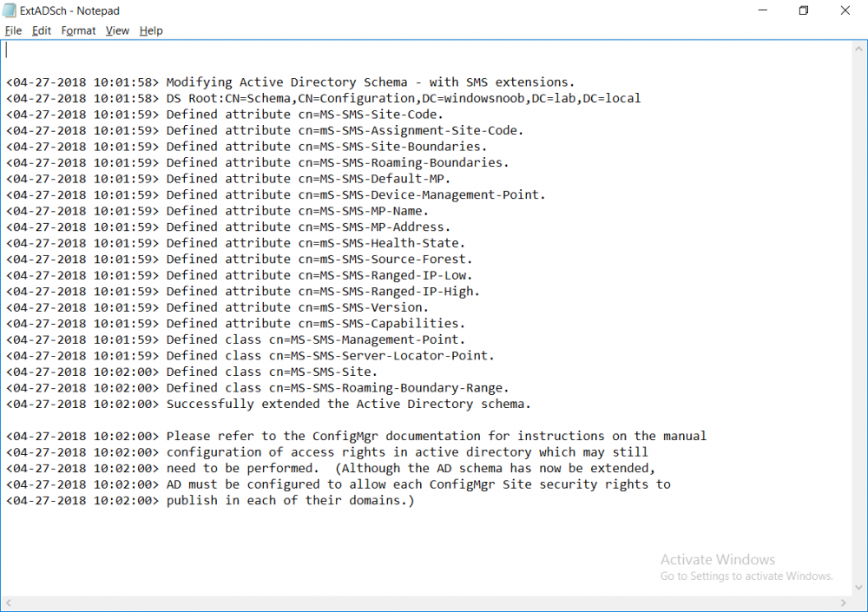Click the line 'Modifying Active Directory Schema'
This screenshot has width=868, height=612.
pyautogui.click(x=291, y=82)
